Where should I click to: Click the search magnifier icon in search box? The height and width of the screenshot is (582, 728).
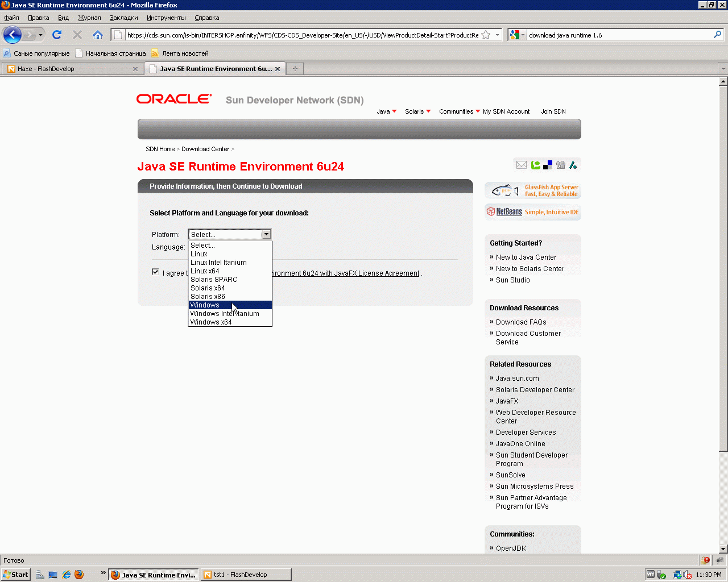tap(718, 35)
